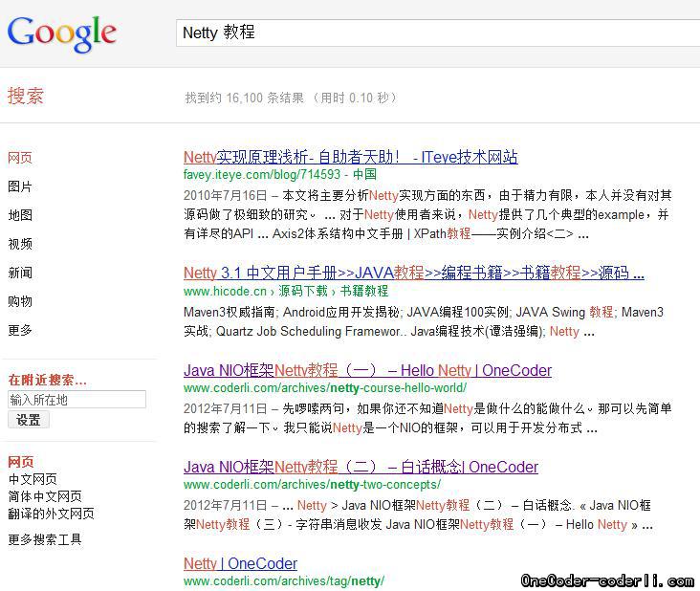
Task: Click the 输入所在地 location input field
Action: click(77, 400)
